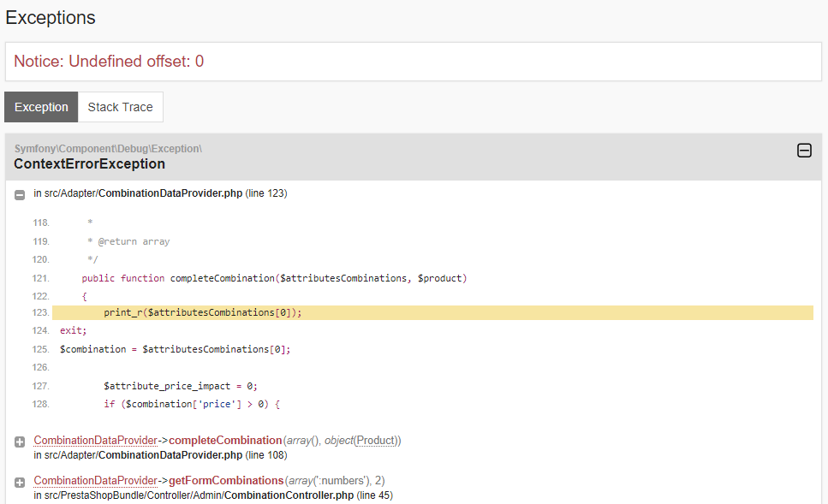
Task: Click the Symfony\Component\Debug\Exception namespace text
Action: [x=108, y=149]
